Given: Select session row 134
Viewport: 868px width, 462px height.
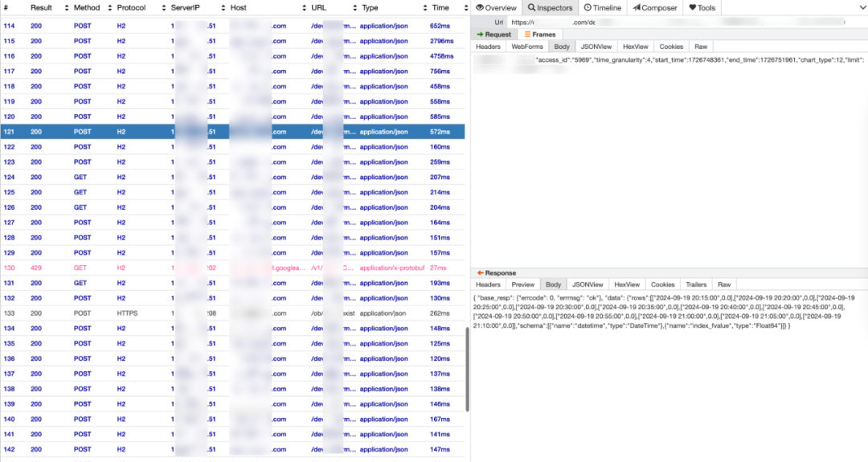Looking at the screenshot, I should pyautogui.click(x=232, y=328).
